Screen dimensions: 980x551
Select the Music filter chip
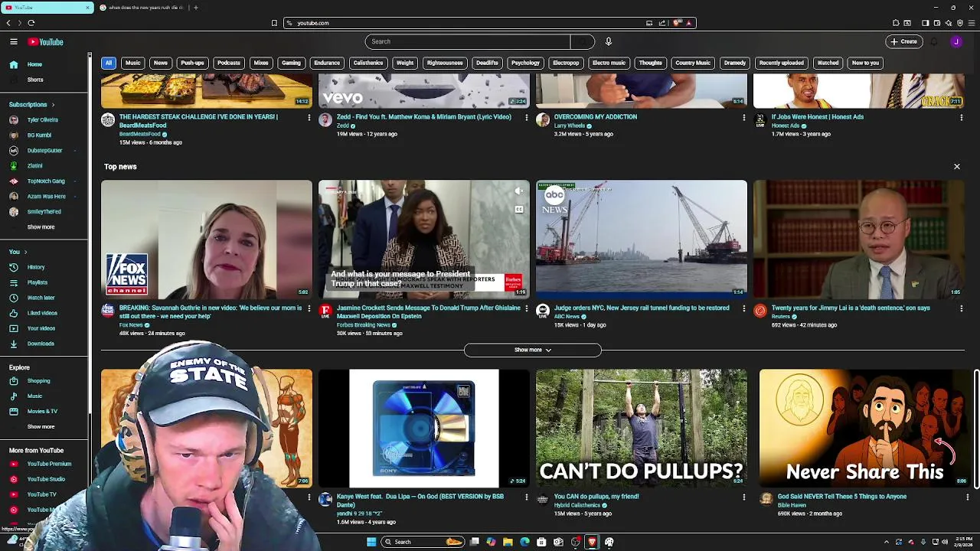tap(133, 63)
